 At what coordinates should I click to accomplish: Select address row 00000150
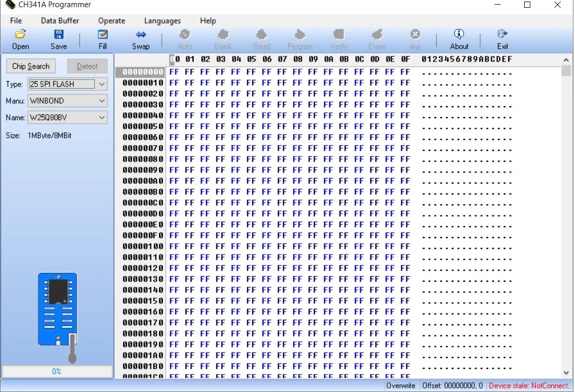143,301
